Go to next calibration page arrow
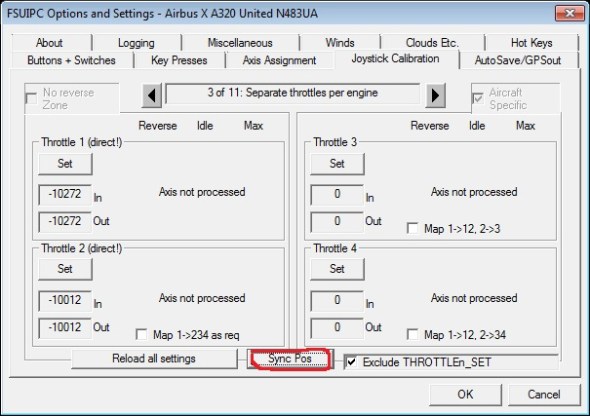The width and height of the screenshot is (590, 416). coord(435,96)
